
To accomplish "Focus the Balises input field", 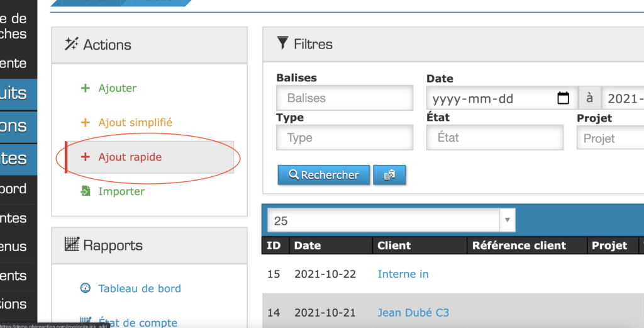I will click(x=345, y=98).
